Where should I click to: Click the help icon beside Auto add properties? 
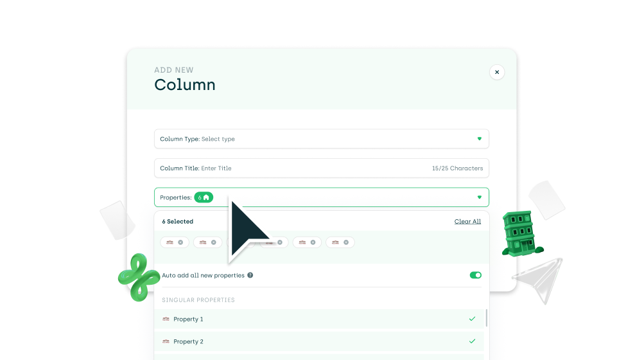(250, 275)
